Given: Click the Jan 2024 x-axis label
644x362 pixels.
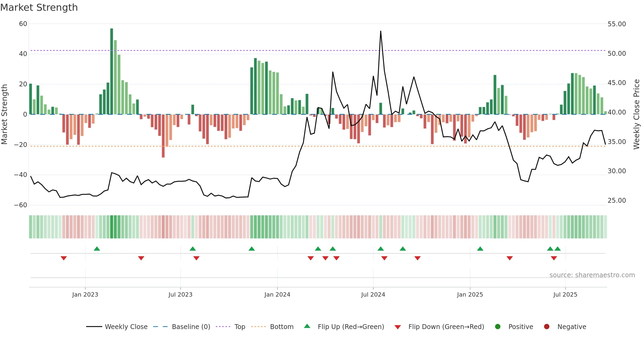Looking at the screenshot, I should 277,294.
